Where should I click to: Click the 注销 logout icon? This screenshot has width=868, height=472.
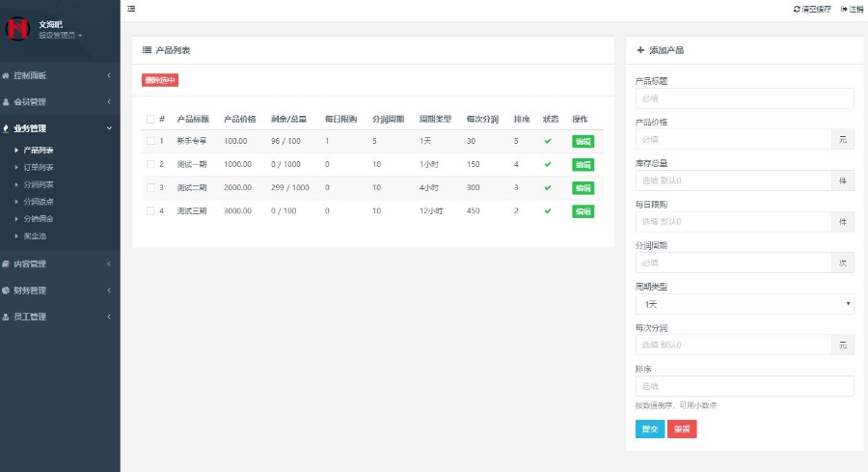tap(844, 9)
